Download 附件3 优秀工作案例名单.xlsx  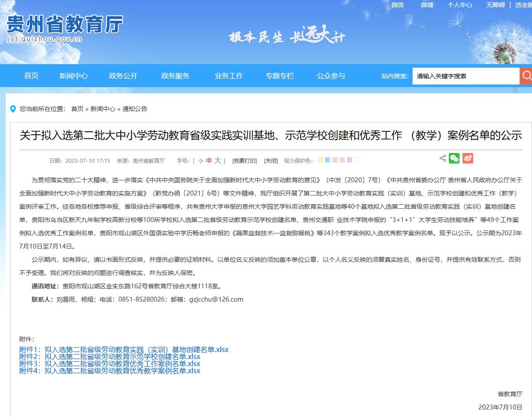point(110,363)
